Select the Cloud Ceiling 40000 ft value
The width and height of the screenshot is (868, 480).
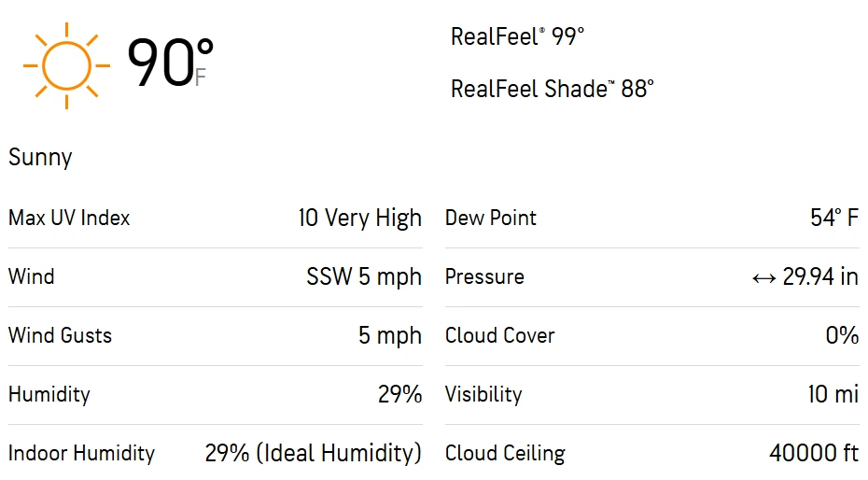[x=814, y=453]
